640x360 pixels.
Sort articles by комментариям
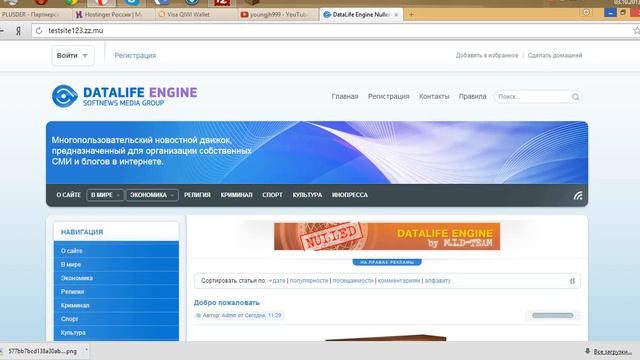[x=399, y=281]
